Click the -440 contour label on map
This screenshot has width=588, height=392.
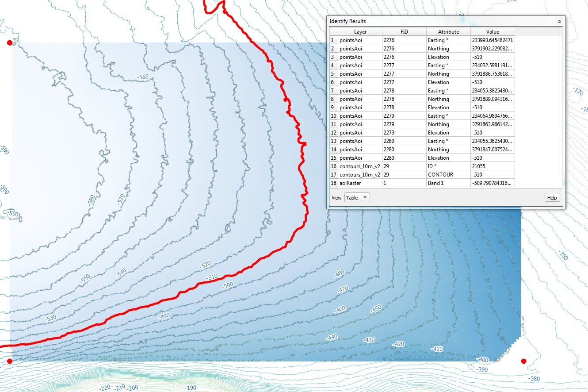pos(332,338)
